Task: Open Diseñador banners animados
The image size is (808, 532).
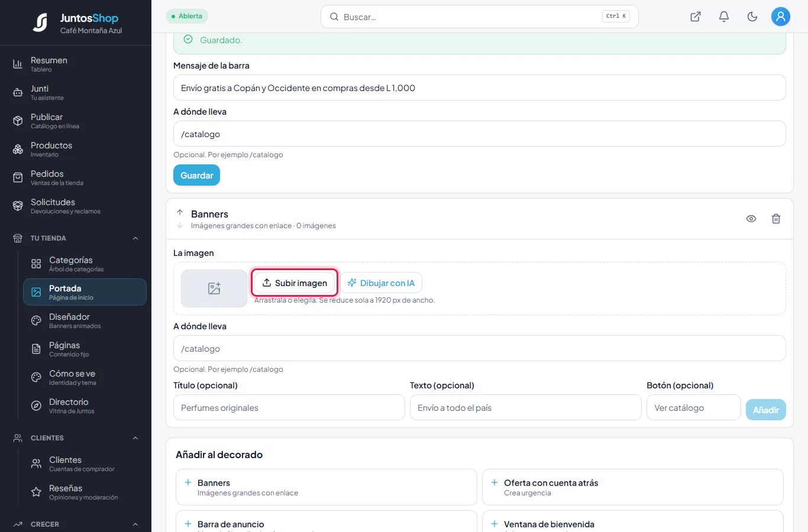Action: (x=85, y=320)
